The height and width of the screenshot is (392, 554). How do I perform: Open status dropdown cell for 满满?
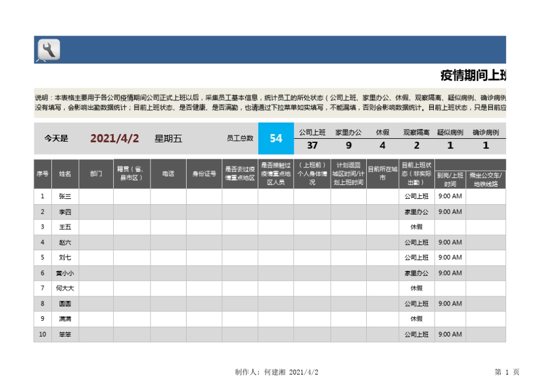(x=416, y=319)
